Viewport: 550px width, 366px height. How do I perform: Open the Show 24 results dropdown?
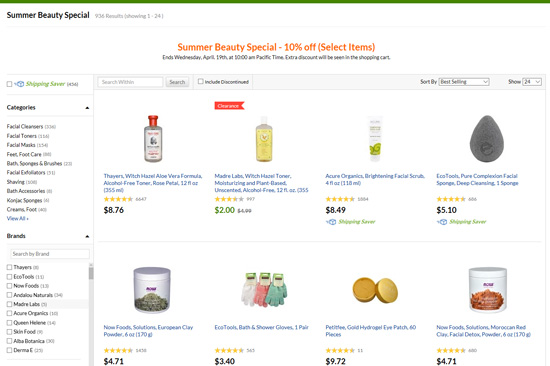[532, 82]
